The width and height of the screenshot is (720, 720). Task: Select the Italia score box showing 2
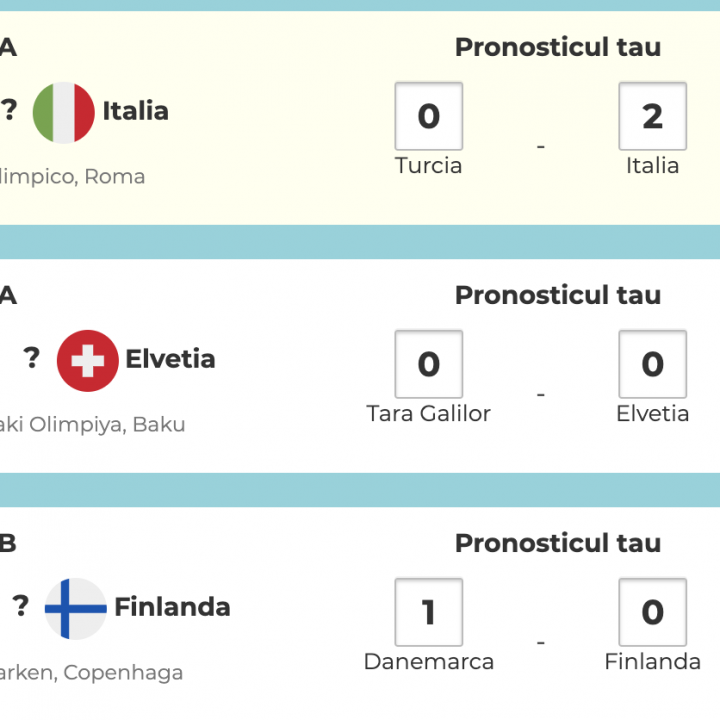pyautogui.click(x=652, y=116)
